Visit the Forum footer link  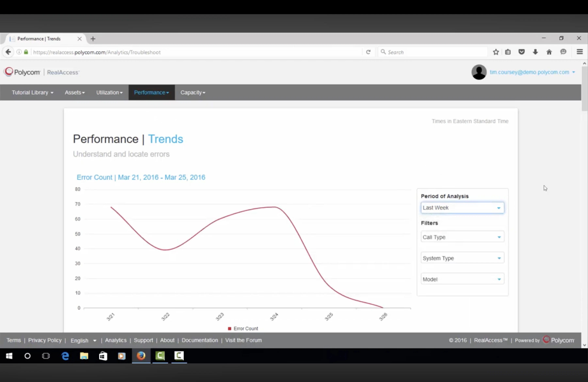point(243,340)
